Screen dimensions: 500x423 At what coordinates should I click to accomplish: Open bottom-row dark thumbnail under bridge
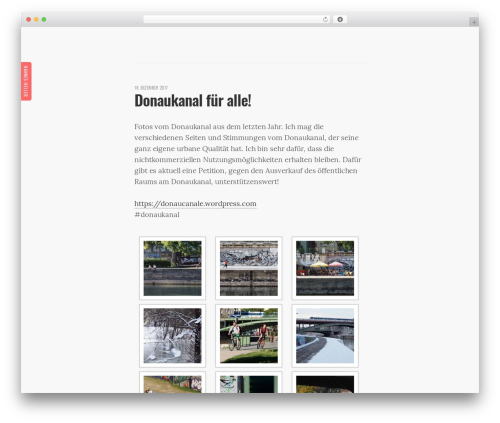point(325,383)
